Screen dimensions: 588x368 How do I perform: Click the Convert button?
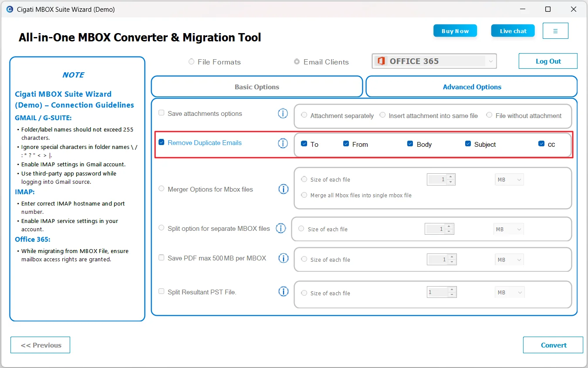(553, 345)
